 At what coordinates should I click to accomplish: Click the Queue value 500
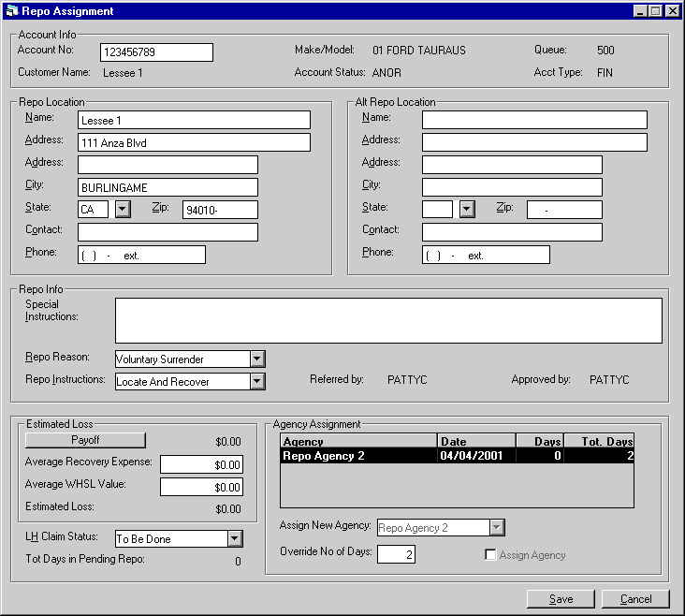pos(605,51)
